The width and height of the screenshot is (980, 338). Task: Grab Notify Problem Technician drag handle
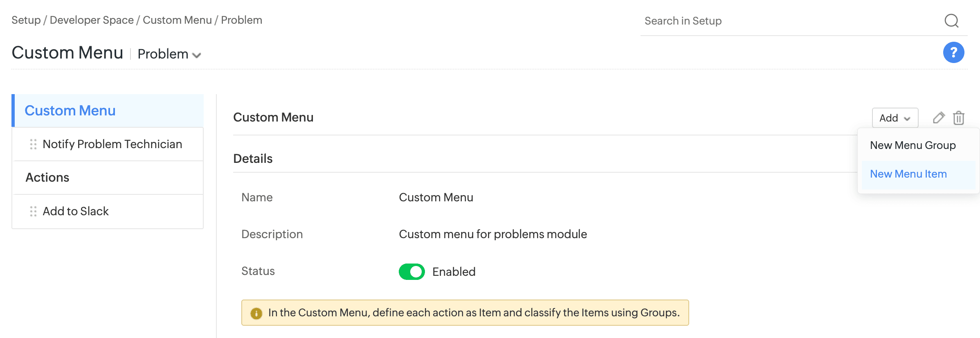33,144
